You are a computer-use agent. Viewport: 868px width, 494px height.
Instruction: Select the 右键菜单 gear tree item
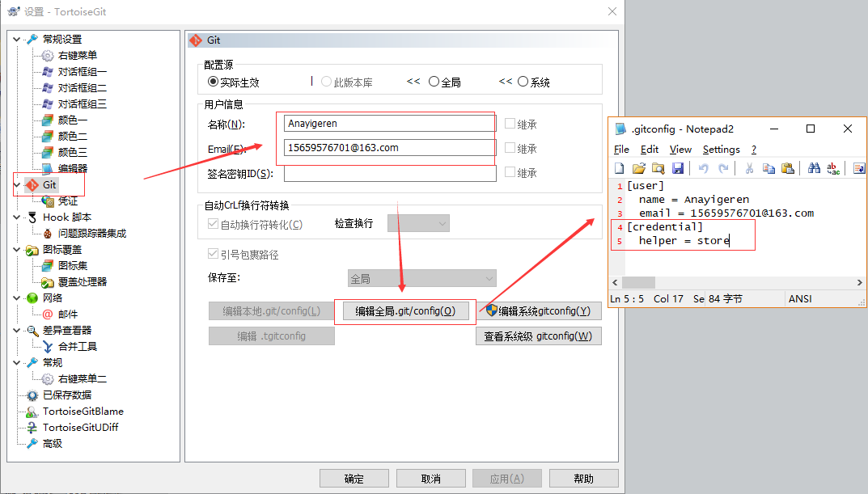78,55
